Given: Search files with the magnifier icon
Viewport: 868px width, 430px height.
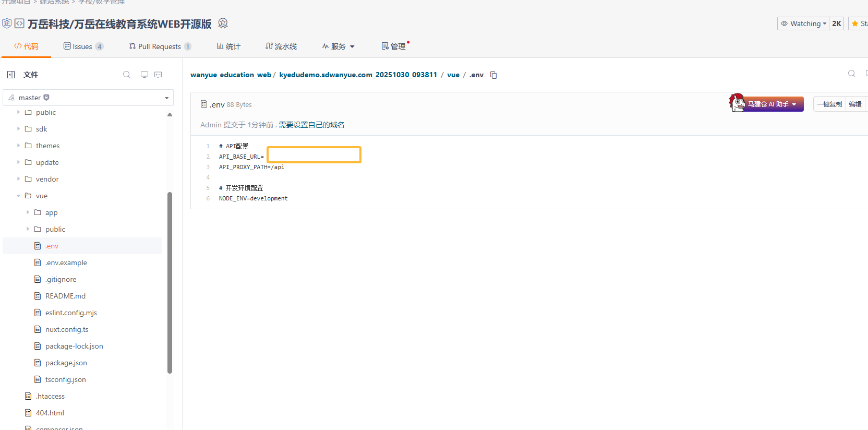Looking at the screenshot, I should click(127, 75).
